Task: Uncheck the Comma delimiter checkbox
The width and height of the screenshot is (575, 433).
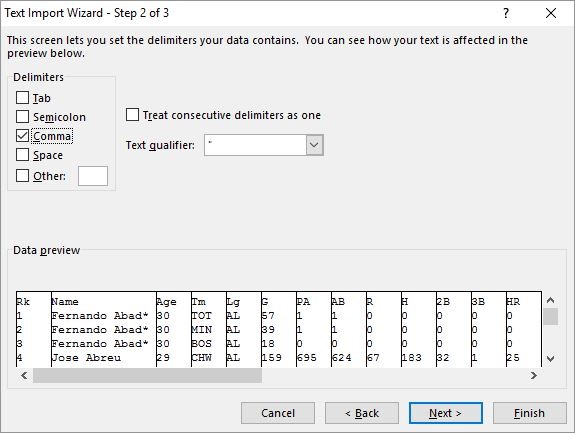Action: [x=22, y=136]
